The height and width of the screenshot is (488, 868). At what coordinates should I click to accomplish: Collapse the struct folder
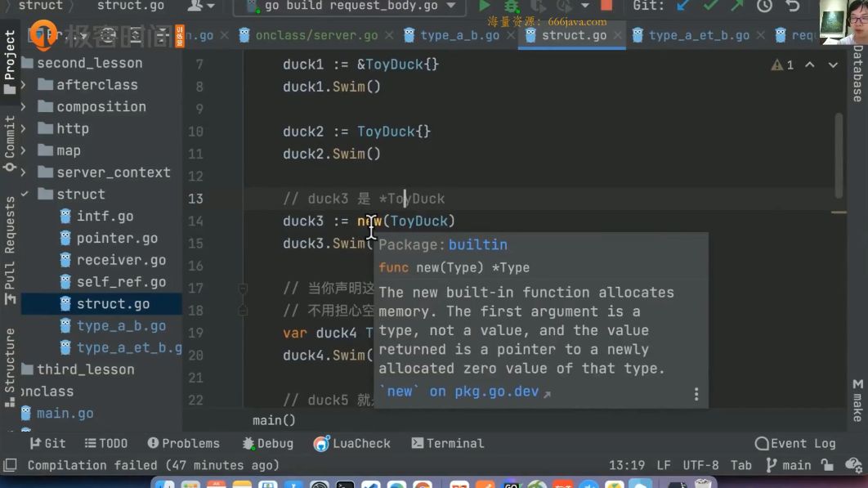point(25,195)
